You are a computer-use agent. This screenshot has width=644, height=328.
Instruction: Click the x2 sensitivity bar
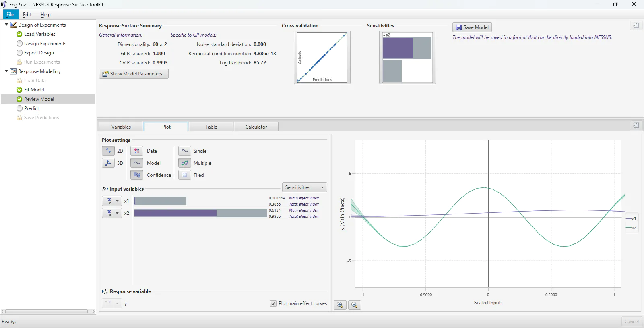[201, 213]
